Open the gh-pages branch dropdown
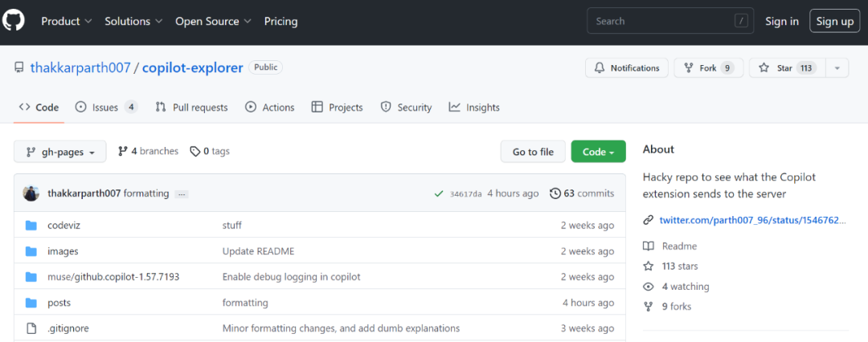 coord(60,152)
